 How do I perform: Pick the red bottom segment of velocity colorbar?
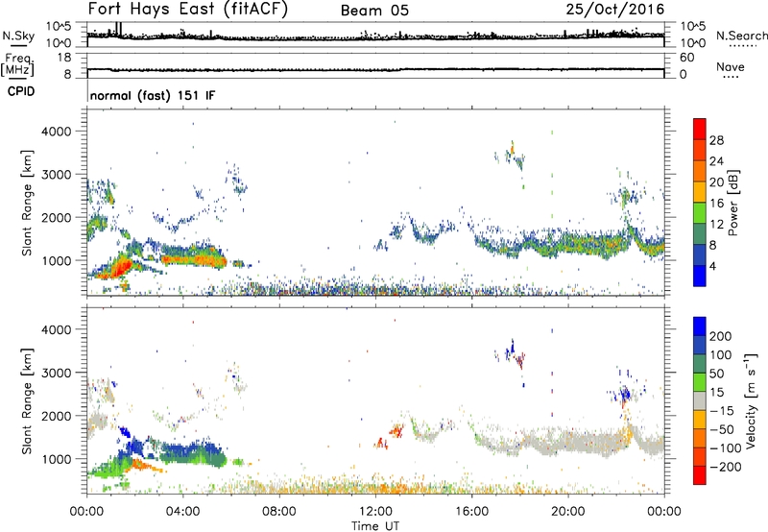point(700,475)
